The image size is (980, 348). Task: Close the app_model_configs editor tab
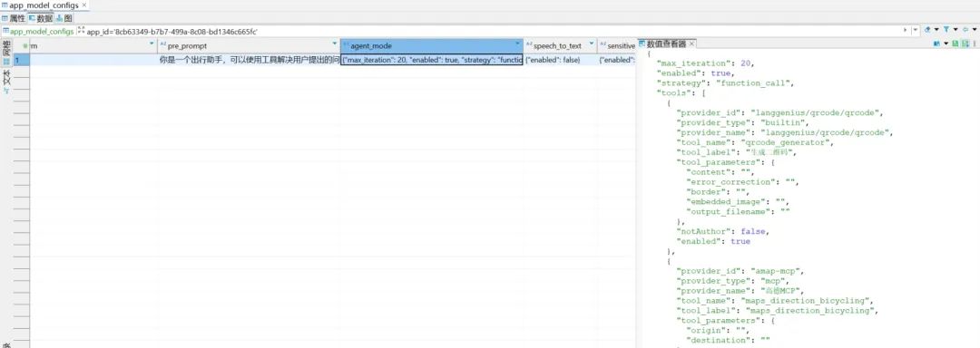(84, 5)
